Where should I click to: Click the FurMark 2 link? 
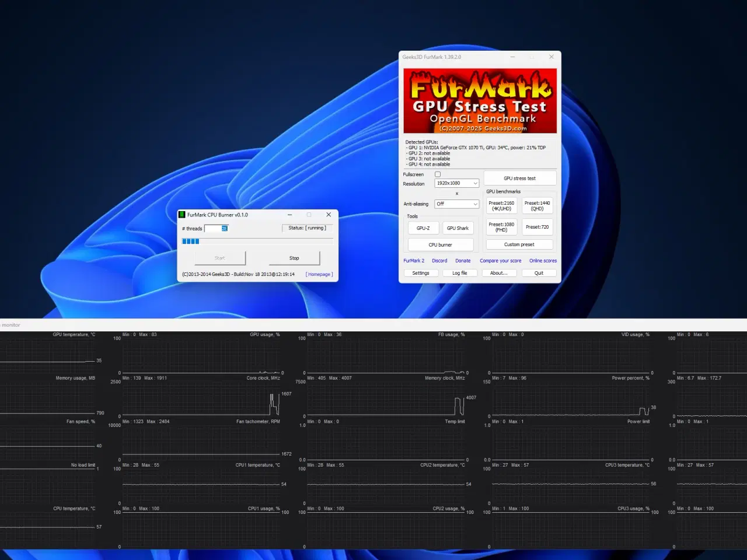(414, 261)
